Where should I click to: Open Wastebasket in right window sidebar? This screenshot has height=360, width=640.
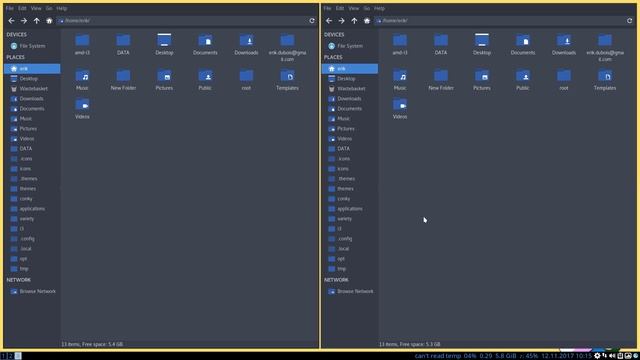(349, 89)
